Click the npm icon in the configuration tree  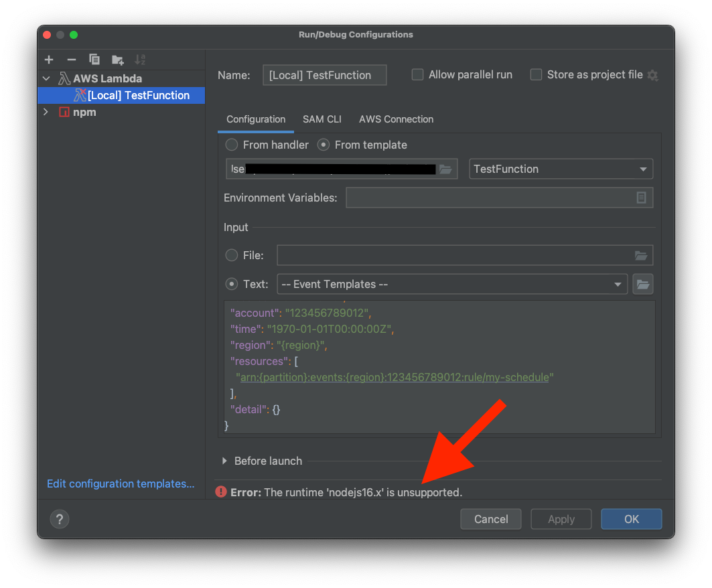pos(64,112)
